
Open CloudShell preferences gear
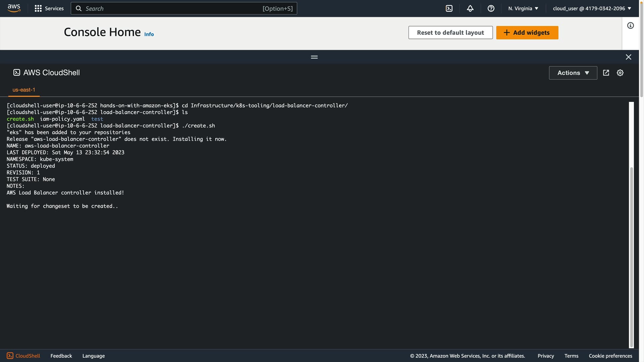620,73
